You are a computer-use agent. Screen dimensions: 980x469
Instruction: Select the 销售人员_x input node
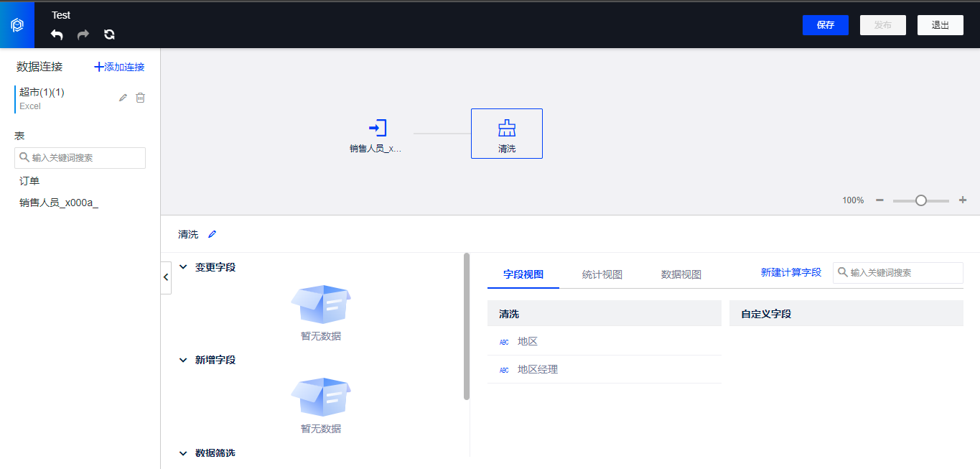377,135
